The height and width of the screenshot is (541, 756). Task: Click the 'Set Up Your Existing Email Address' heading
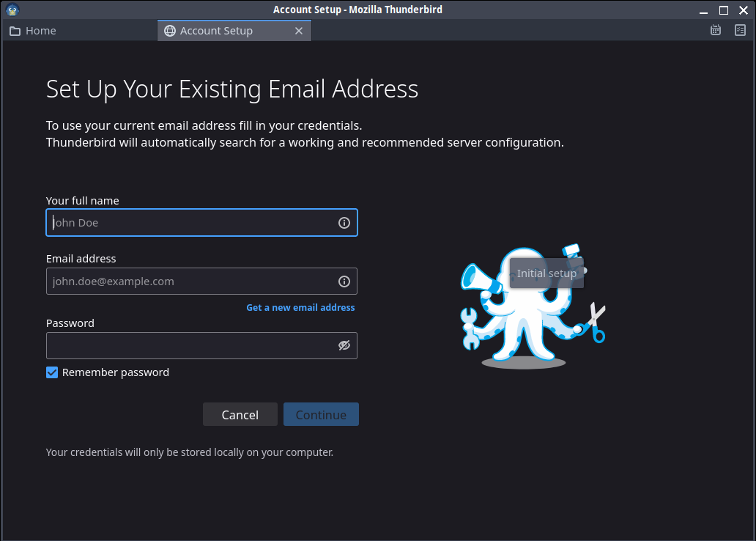[x=232, y=89]
